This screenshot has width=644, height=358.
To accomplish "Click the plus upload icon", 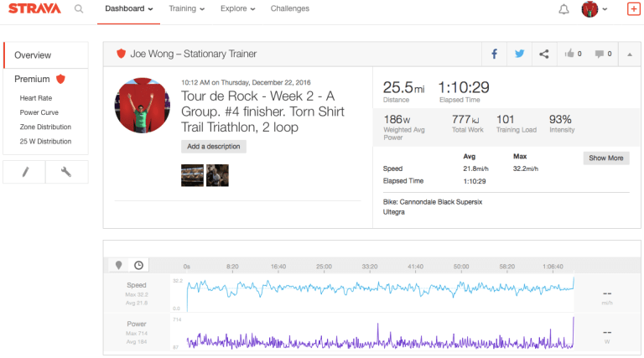I will (x=633, y=9).
